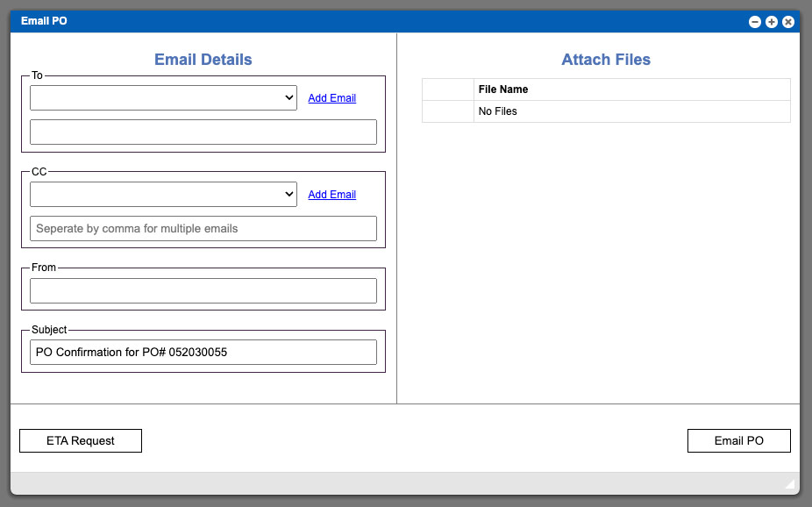Focus the CC comma-separated emails field
812x507 pixels.
point(203,228)
